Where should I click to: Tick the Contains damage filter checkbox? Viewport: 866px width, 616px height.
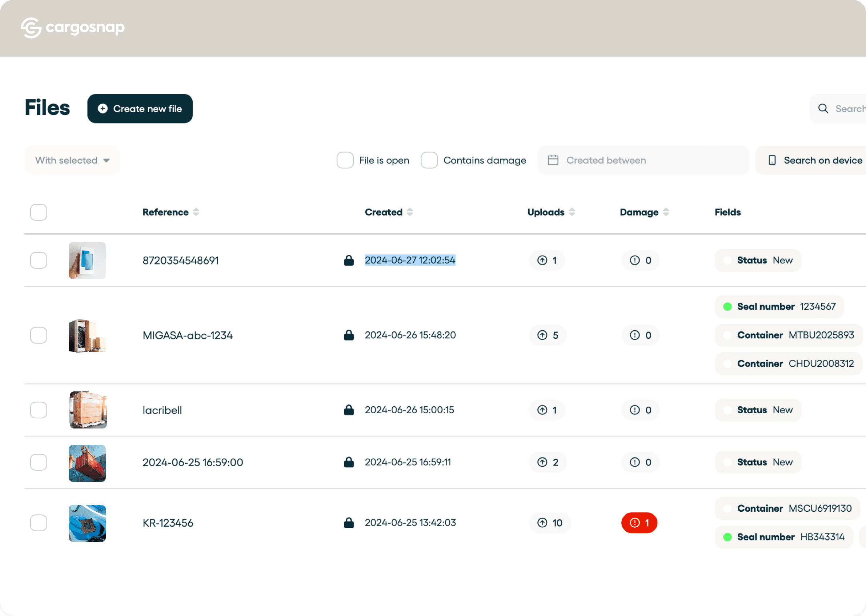point(429,160)
